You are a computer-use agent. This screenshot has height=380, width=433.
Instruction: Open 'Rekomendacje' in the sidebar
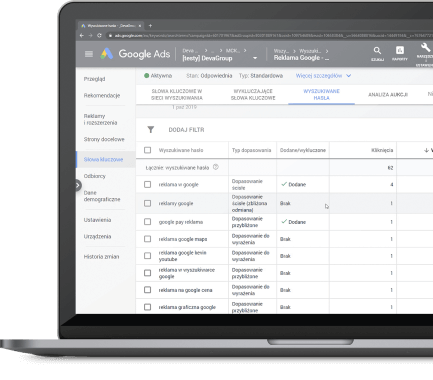tap(102, 96)
